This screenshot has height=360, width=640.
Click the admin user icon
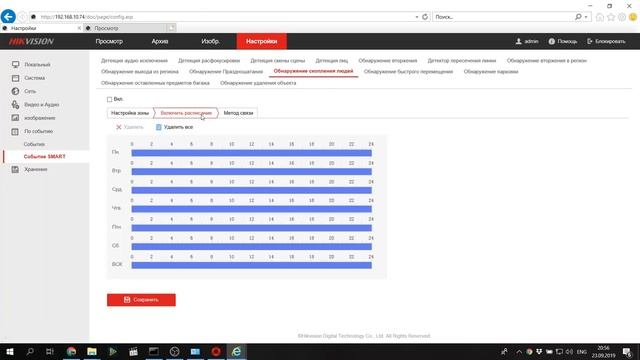click(x=518, y=41)
